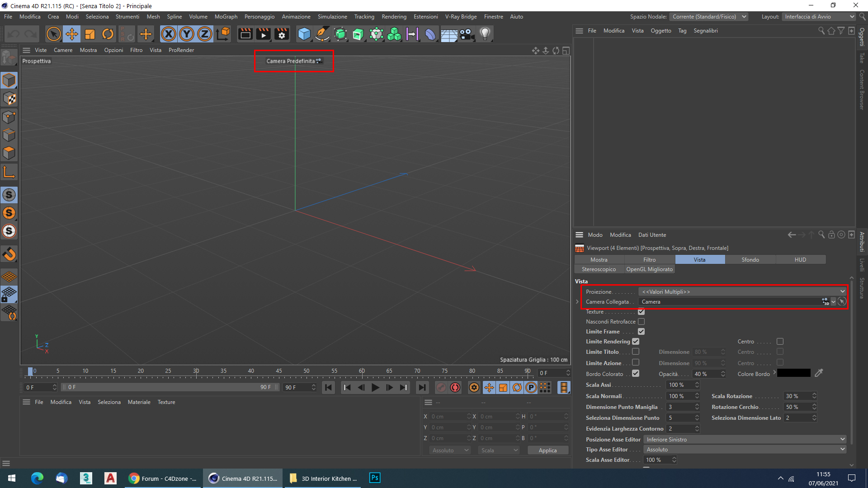The width and height of the screenshot is (868, 488).
Task: Enable Nascondi Retrofacce checkbox
Action: pyautogui.click(x=641, y=322)
